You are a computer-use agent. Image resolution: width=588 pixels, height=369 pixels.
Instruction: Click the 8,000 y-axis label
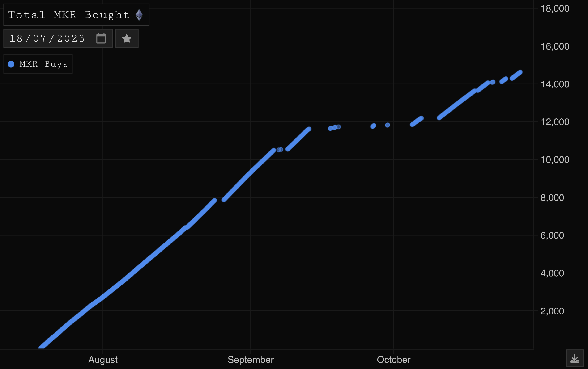point(552,197)
